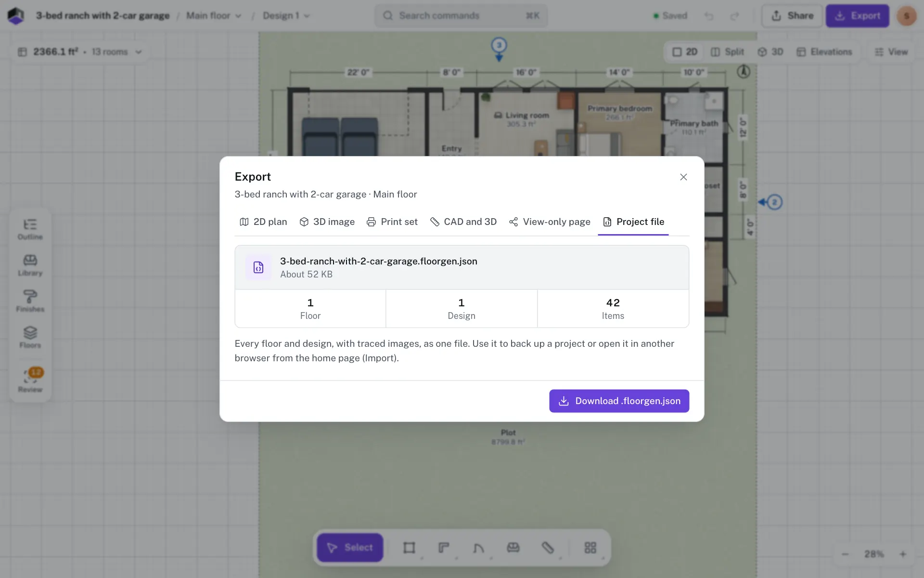Click the Share button
Screen dimensions: 924x578
pos(792,16)
